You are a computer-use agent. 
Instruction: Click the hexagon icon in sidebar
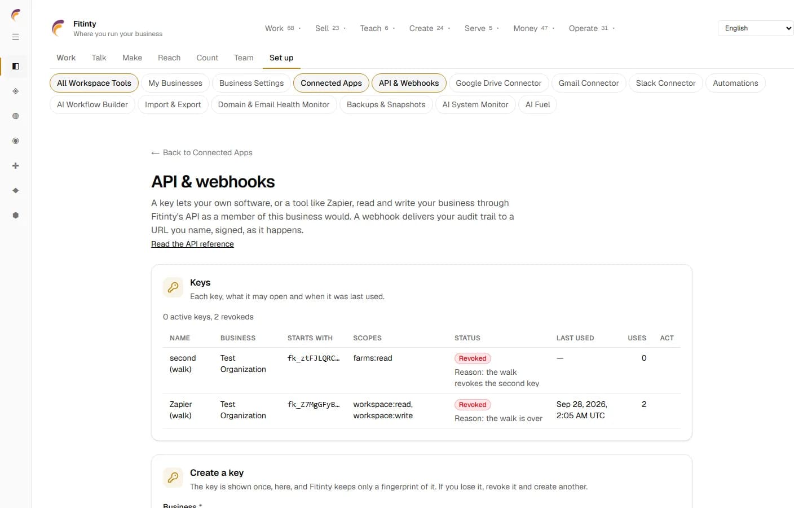(16, 216)
